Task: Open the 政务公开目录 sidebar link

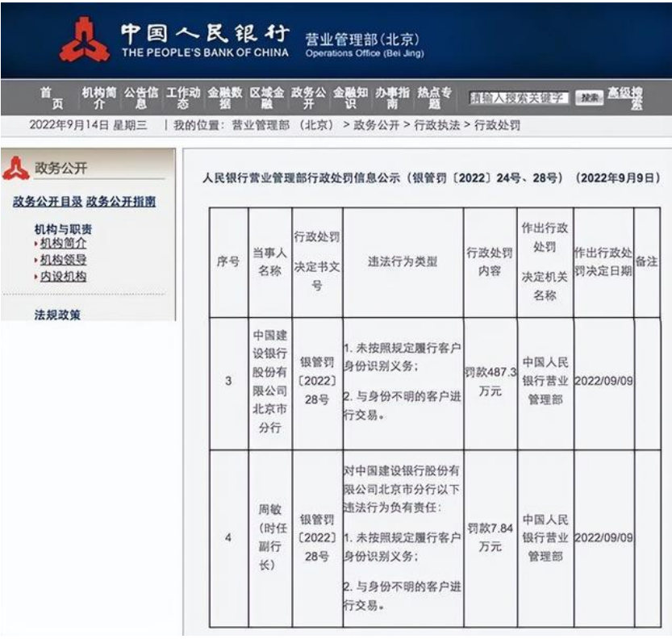Action: pyautogui.click(x=48, y=202)
